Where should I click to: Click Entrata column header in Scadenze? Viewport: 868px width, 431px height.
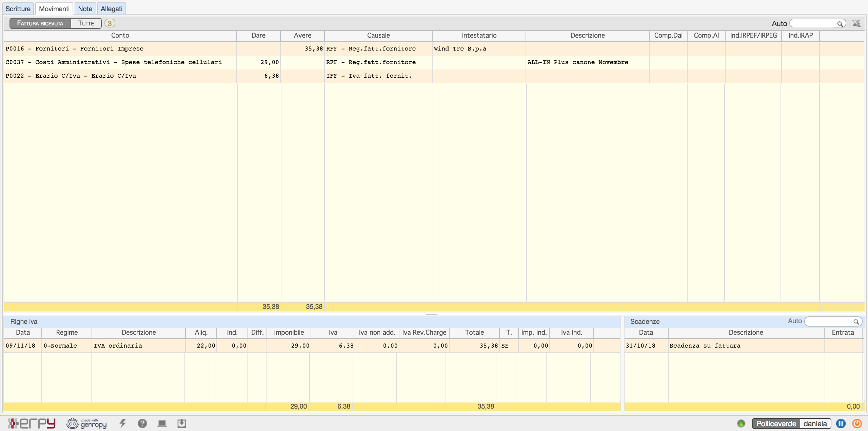pyautogui.click(x=843, y=333)
